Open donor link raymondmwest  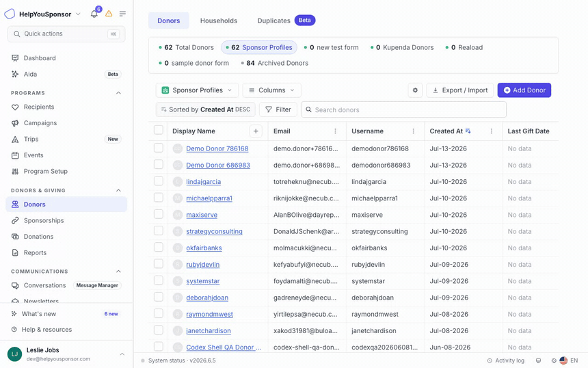click(x=210, y=315)
